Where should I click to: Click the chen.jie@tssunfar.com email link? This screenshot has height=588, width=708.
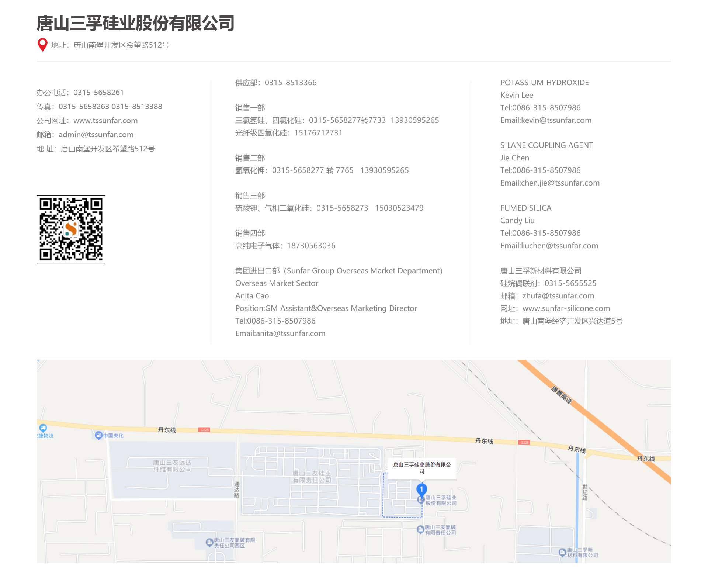[560, 183]
